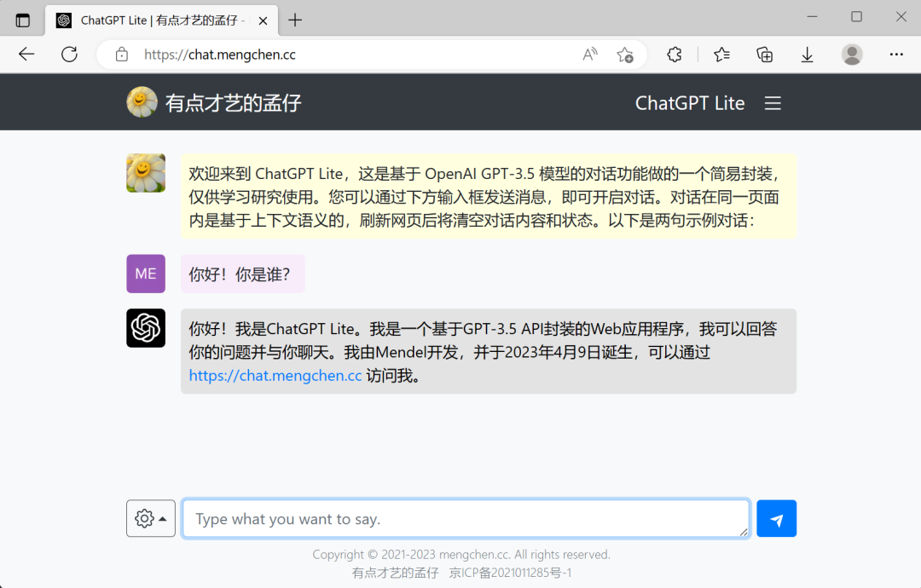Minimize the browser window
921x588 pixels.
click(x=812, y=17)
